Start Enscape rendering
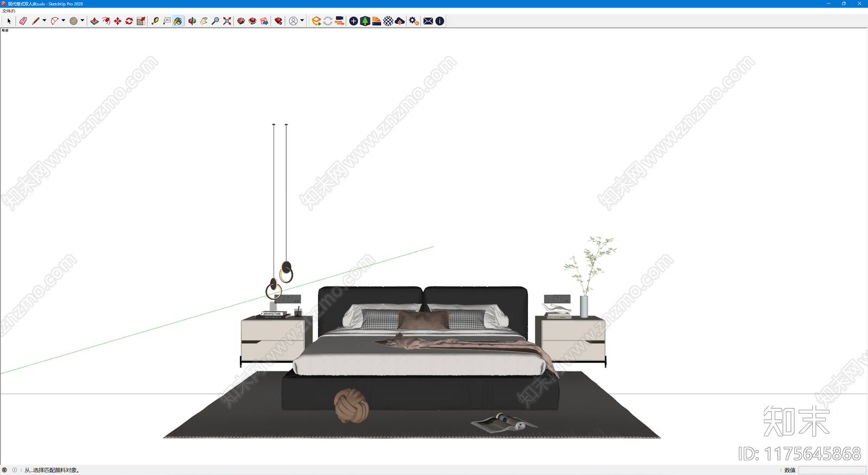This screenshot has height=475, width=868. [x=316, y=21]
